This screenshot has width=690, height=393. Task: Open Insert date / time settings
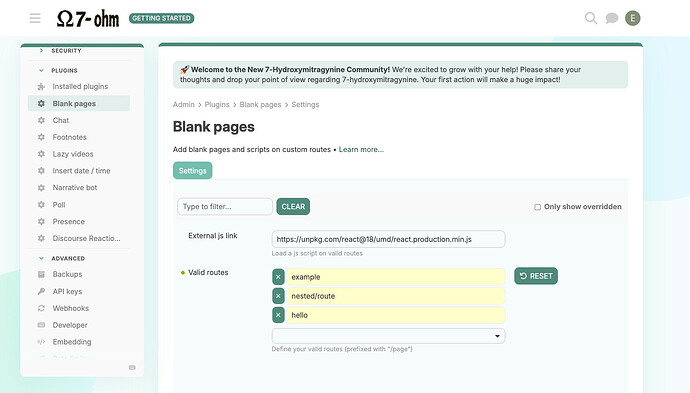(81, 171)
